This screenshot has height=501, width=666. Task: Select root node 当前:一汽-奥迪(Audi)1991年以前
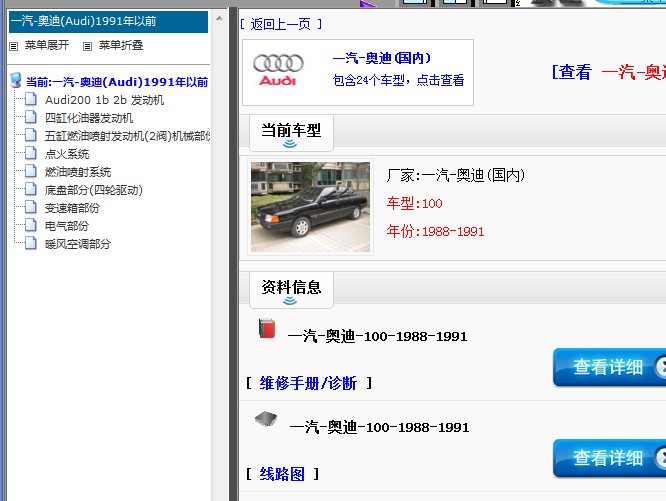[x=117, y=82]
